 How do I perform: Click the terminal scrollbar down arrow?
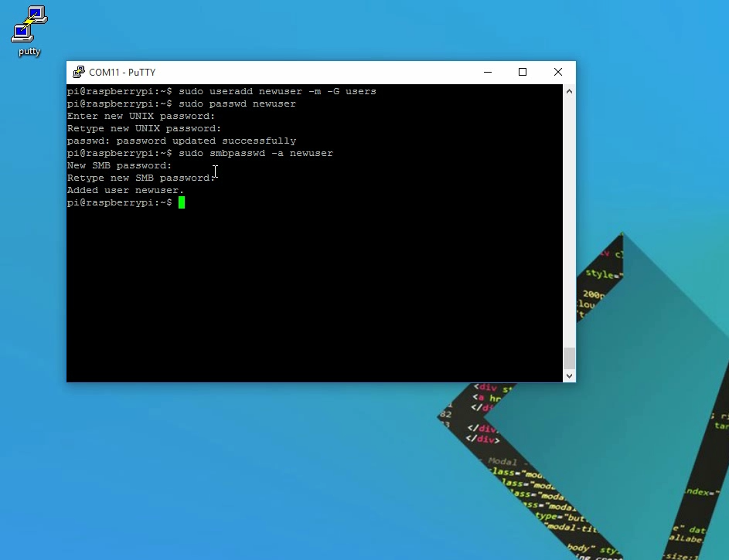click(x=569, y=375)
